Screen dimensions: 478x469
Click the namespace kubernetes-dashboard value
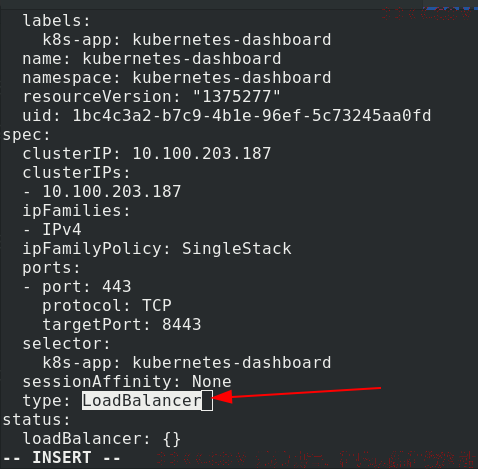(232, 78)
